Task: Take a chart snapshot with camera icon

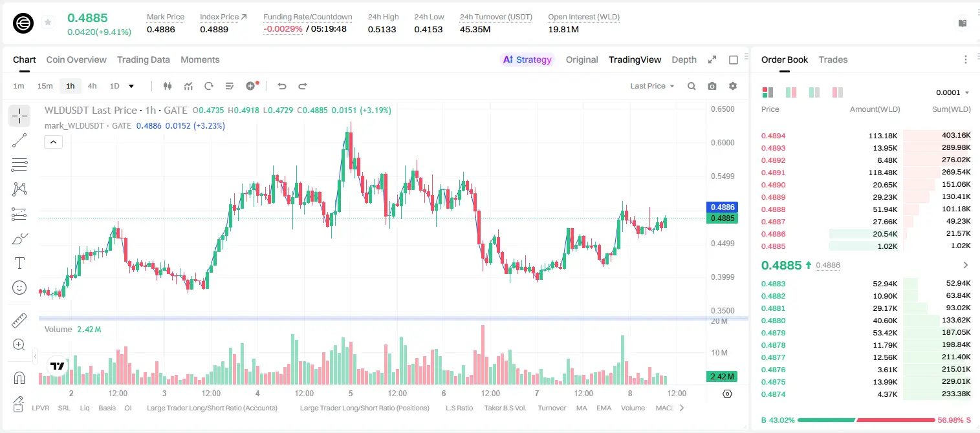Action: (x=712, y=86)
